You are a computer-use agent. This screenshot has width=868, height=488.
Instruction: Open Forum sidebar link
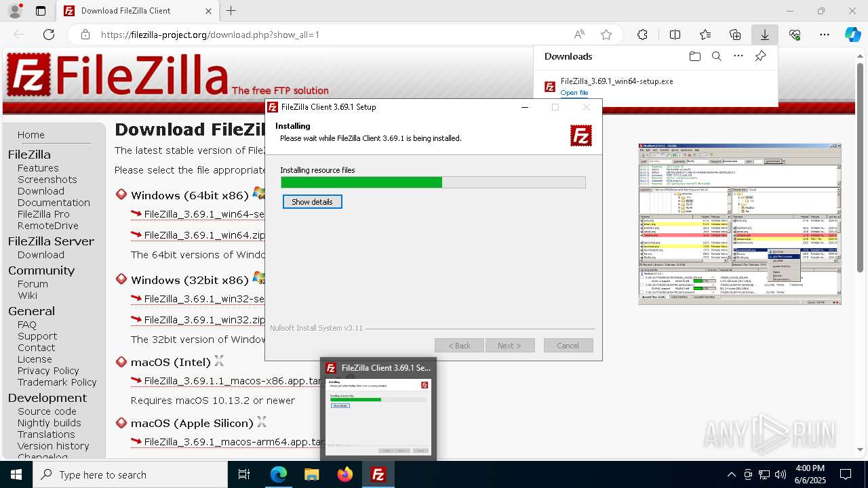click(x=33, y=284)
